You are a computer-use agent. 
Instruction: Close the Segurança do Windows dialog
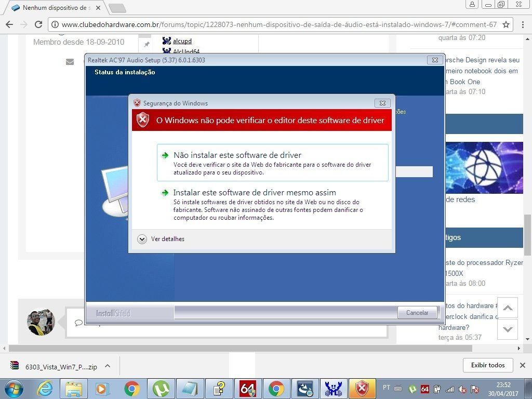(382, 103)
